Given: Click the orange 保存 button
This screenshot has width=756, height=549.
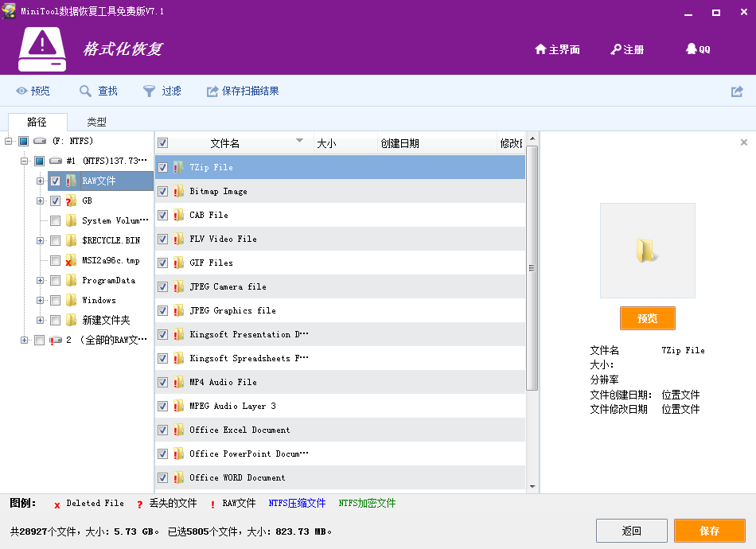Looking at the screenshot, I should [x=709, y=531].
